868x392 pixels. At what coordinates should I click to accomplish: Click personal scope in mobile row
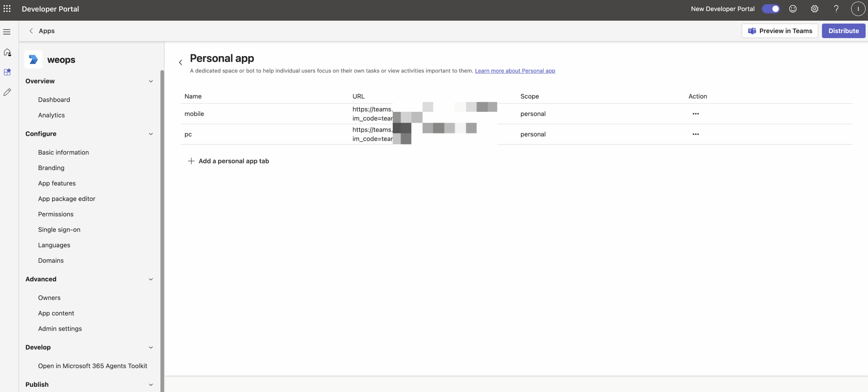click(x=533, y=114)
